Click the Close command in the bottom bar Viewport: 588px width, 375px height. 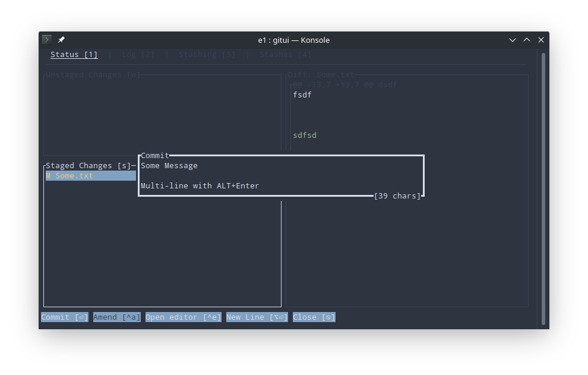pos(314,317)
